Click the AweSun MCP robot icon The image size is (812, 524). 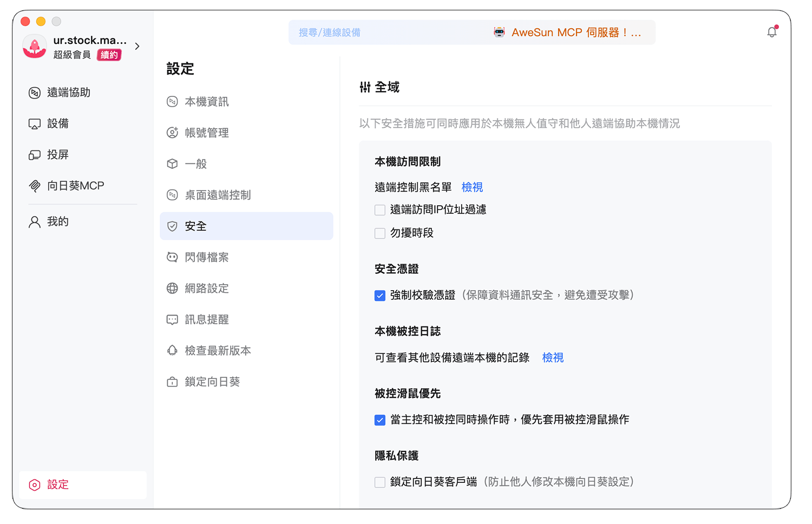499,32
